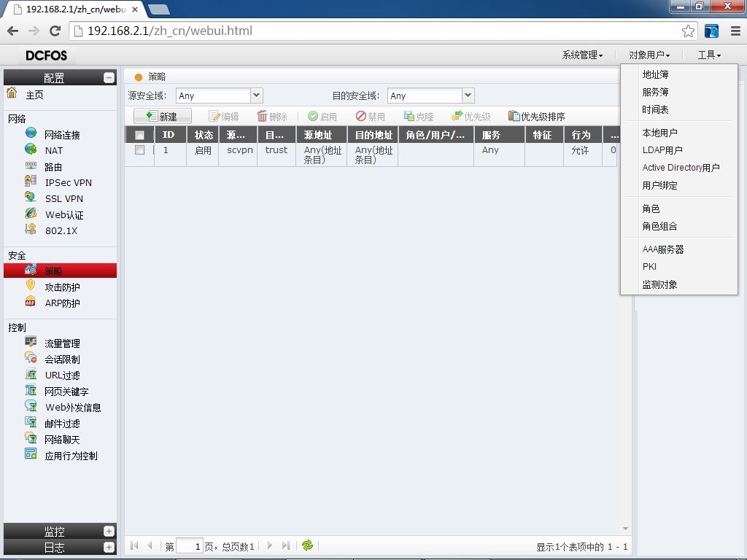Go to previous page arrow

pyautogui.click(x=150, y=545)
